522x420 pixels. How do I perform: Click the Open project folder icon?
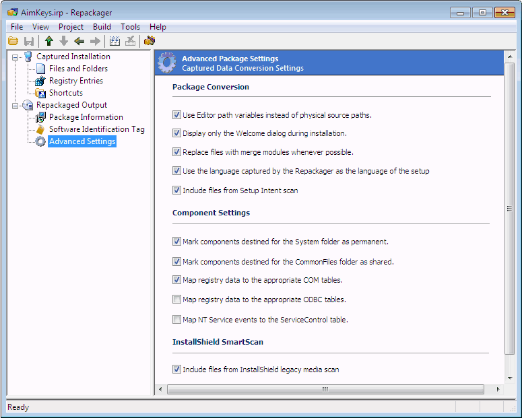coord(13,41)
